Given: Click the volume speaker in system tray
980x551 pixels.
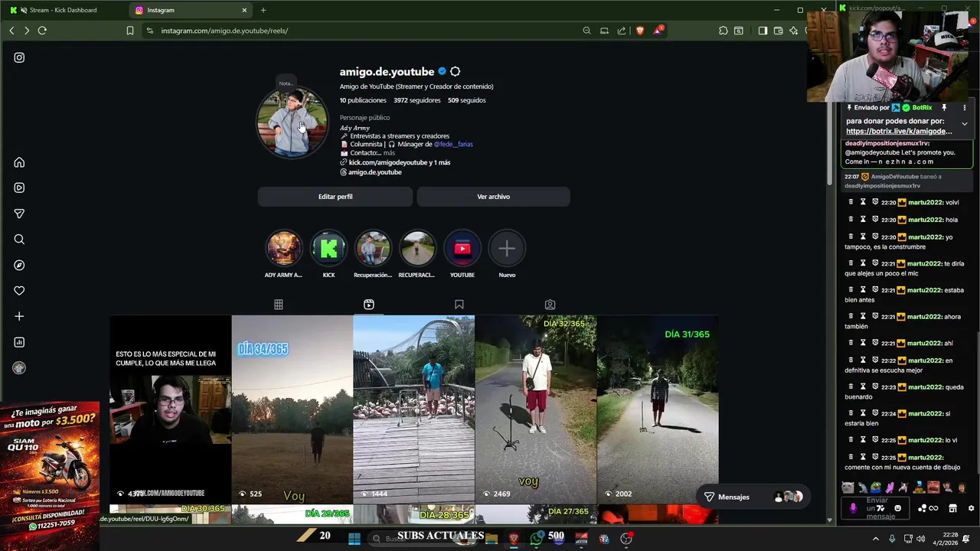Looking at the screenshot, I should [922, 539].
